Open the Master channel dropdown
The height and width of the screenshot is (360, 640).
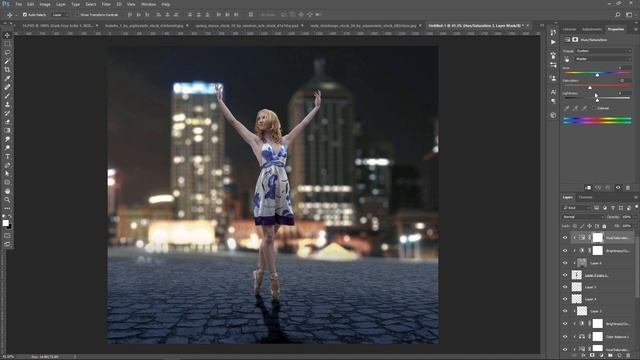[x=604, y=59]
